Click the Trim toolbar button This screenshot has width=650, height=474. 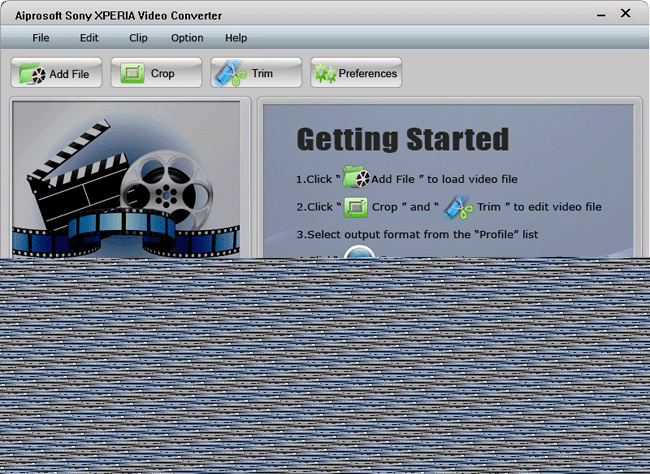click(256, 73)
